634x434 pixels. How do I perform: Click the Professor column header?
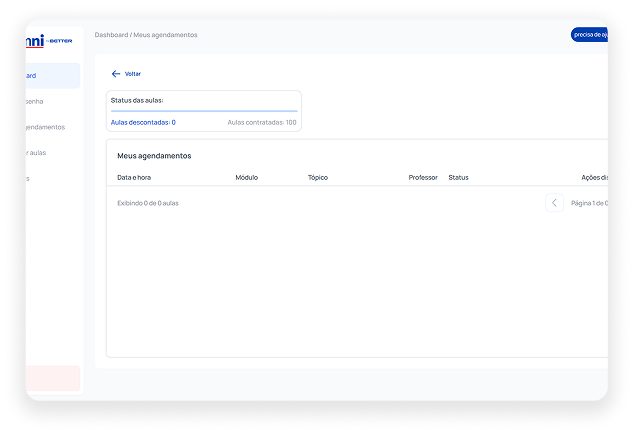click(x=423, y=177)
